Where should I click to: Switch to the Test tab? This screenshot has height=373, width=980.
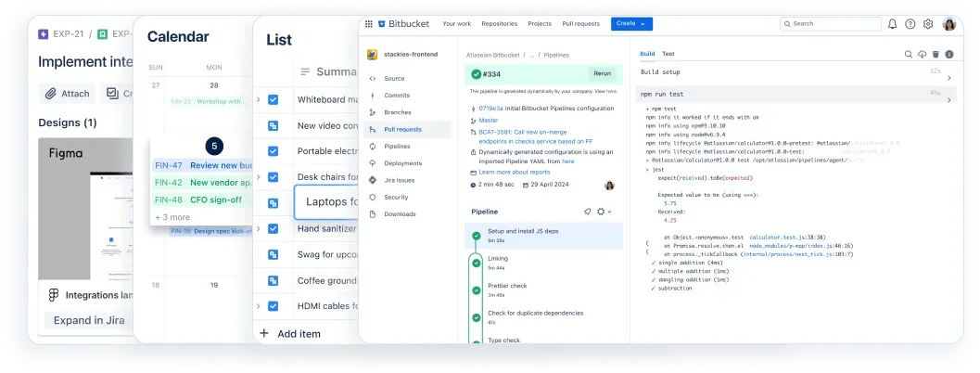[668, 54]
